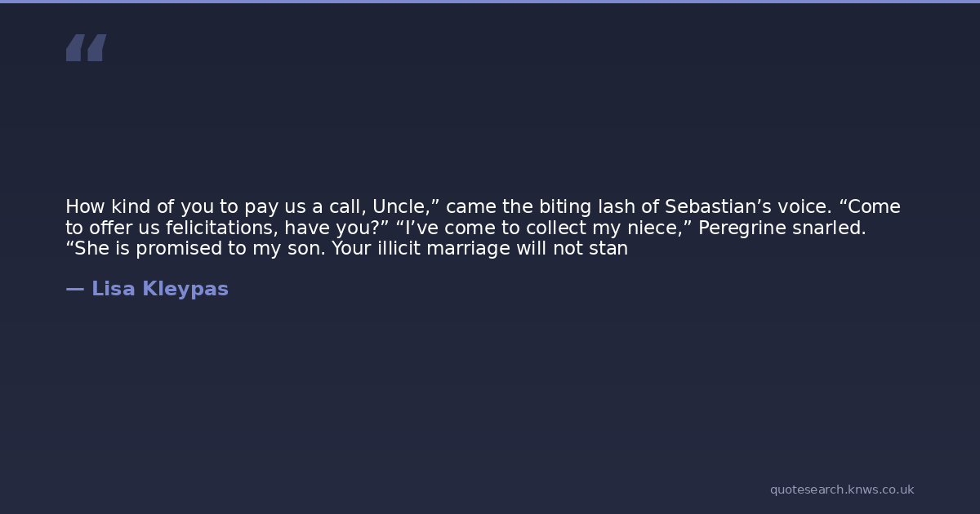Click the word "biting" in the first line
980x514 pixels.
pyautogui.click(x=565, y=207)
